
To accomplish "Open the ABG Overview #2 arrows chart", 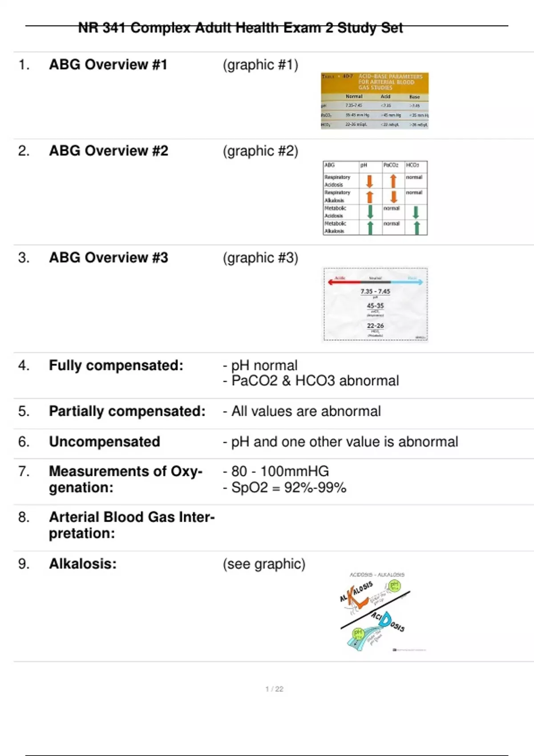I will [x=375, y=198].
